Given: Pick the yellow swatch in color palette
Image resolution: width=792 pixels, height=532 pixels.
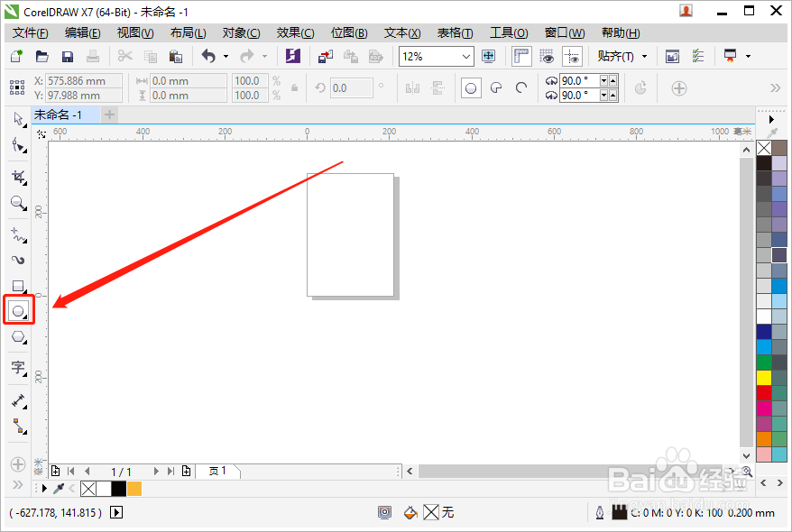Looking at the screenshot, I should 764,377.
